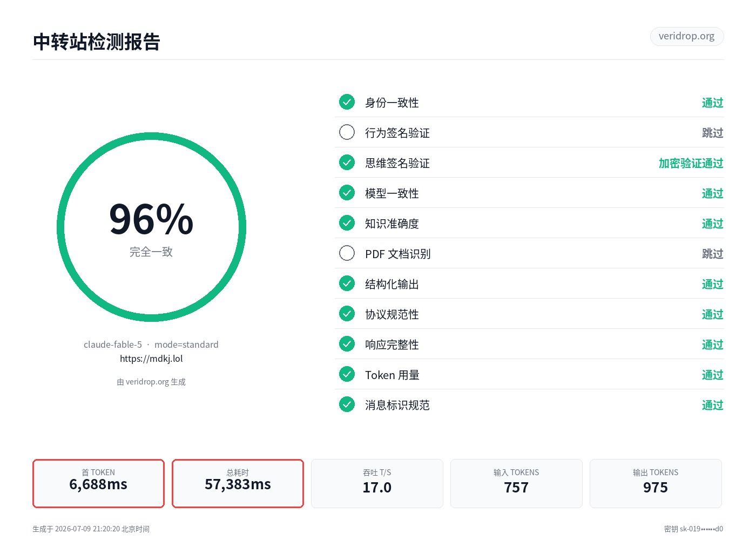The width and height of the screenshot is (756, 540).
Task: Click 跳过 status on 行为签名验证 row
Action: (x=712, y=133)
